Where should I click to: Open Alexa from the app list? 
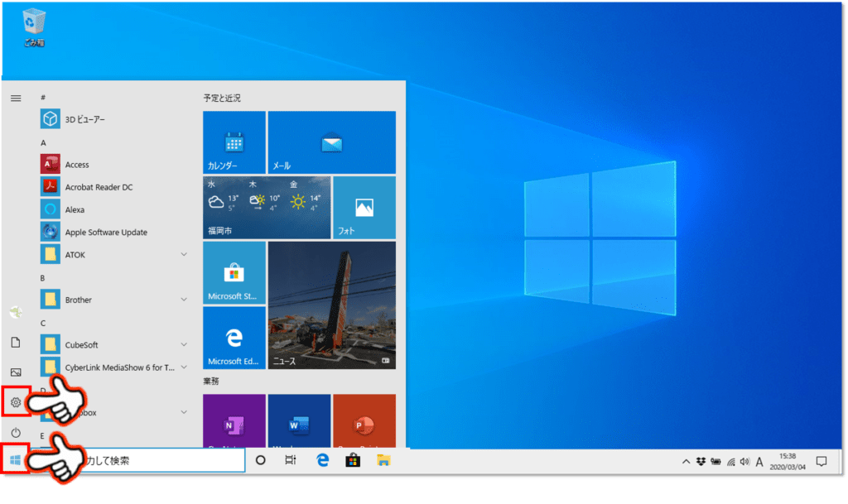75,209
